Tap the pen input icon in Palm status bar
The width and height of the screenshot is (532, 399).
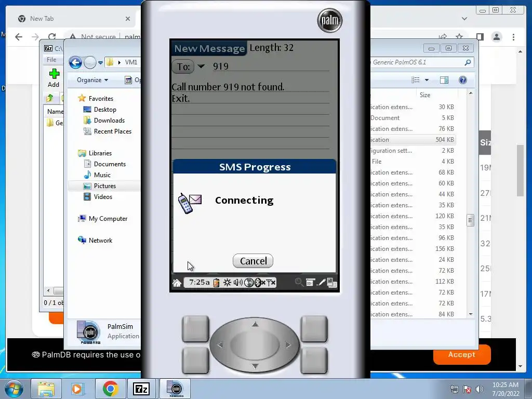point(321,282)
